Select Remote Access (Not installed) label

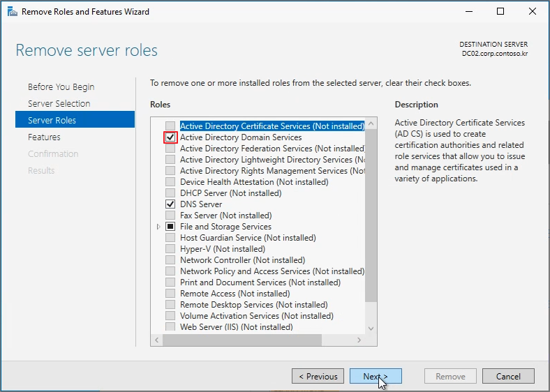pos(235,294)
